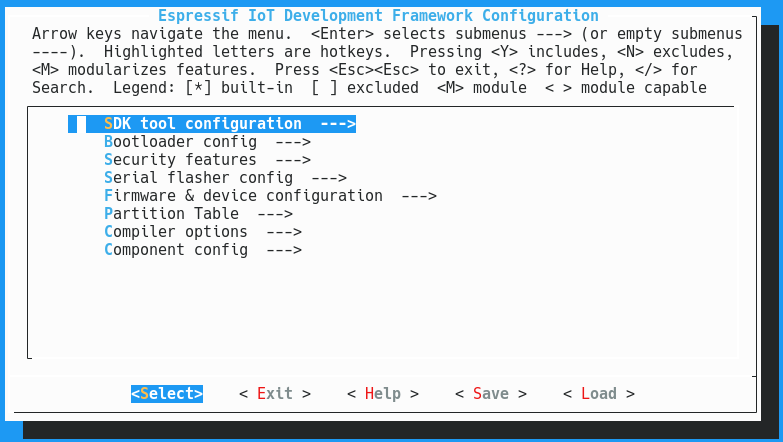Click the highlighted cursor block beside SDK
Viewport: 783px width, 442px height.
click(x=81, y=124)
